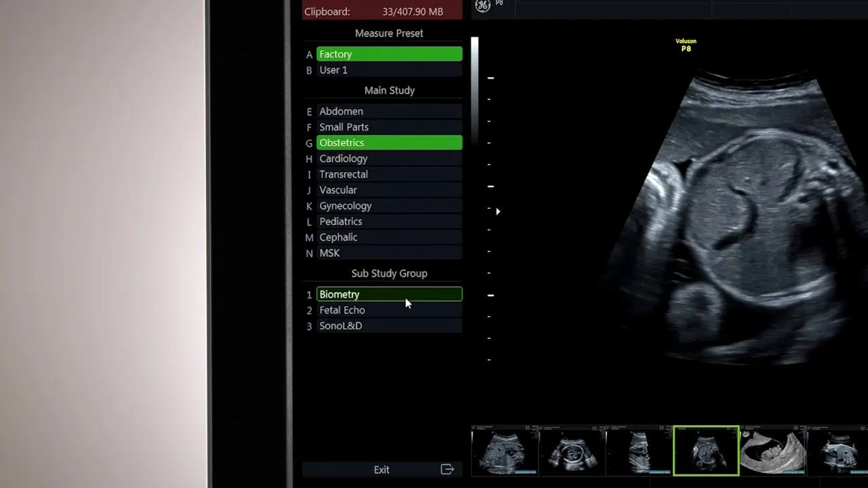Viewport: 868px width, 488px height.
Task: Open the Cardiology study preset
Action: (x=389, y=158)
